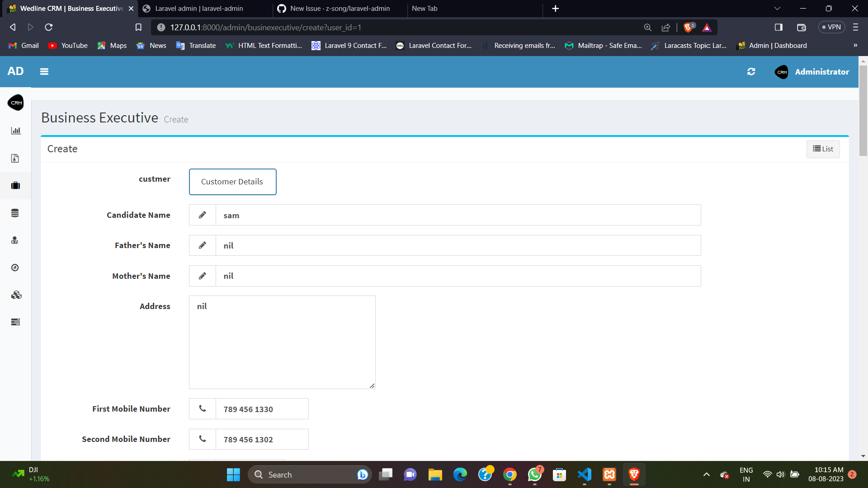Open the List view button

point(823,149)
